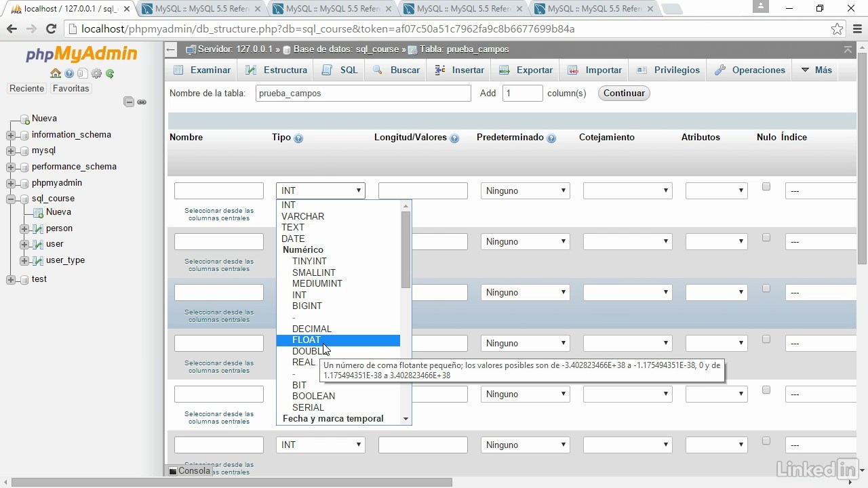
Task: Pick VARCHAR from the type list
Action: click(338, 216)
